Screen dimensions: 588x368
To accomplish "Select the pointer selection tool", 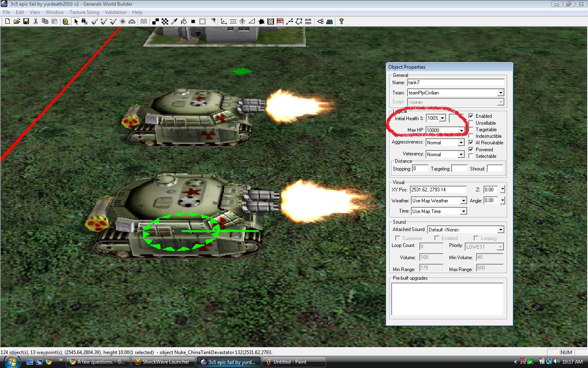I will 76,21.
